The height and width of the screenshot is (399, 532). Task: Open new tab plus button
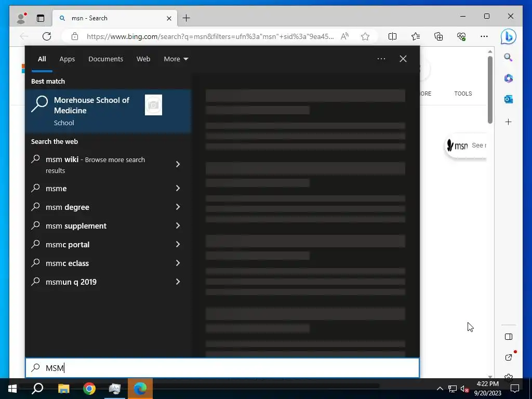coord(187,18)
